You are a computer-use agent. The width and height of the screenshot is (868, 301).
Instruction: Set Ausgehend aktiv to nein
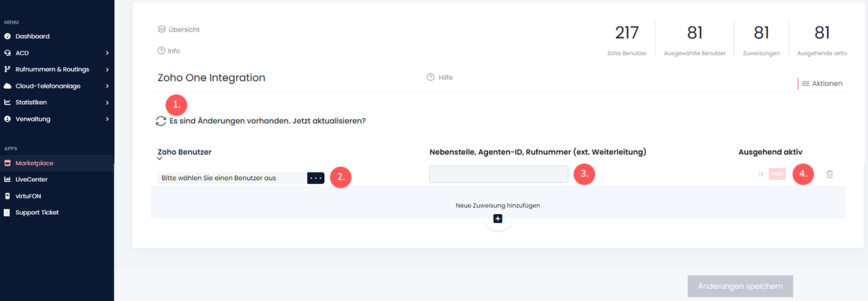[777, 174]
